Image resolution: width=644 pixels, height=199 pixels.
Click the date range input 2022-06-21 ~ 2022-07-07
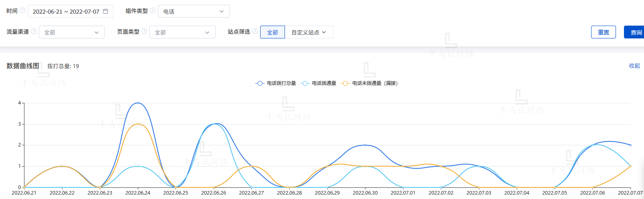[66, 12]
